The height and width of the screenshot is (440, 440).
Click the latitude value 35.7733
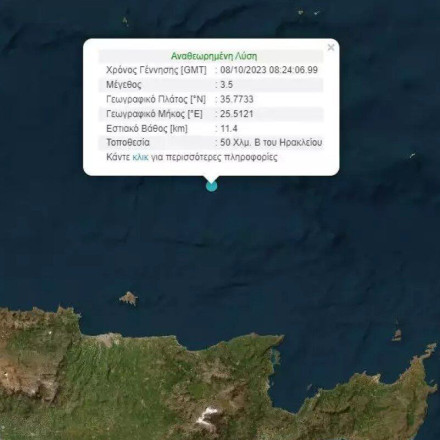click(237, 99)
